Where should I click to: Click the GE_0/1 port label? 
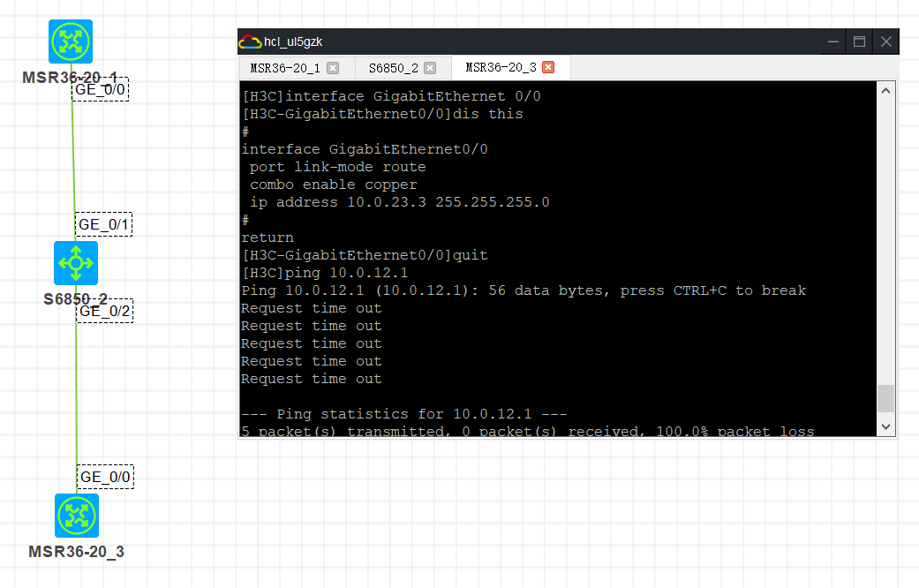click(x=104, y=224)
